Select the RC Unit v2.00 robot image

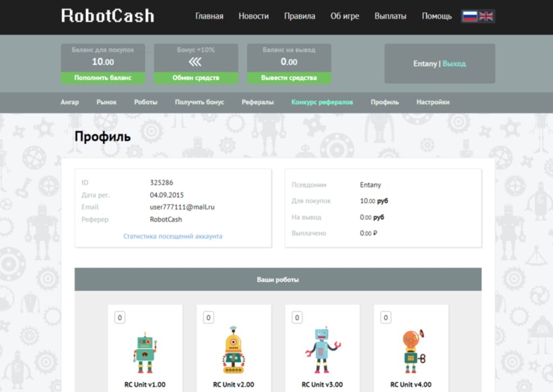pyautogui.click(x=233, y=350)
